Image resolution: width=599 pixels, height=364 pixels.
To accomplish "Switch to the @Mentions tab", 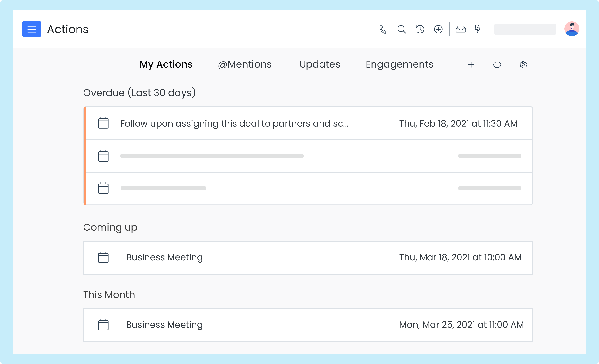I will pos(245,64).
